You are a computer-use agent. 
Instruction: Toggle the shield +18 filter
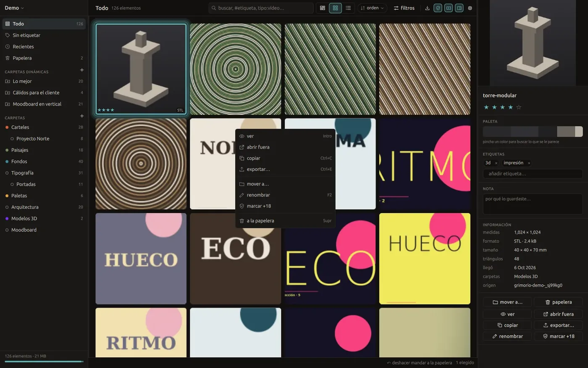(x=438, y=8)
